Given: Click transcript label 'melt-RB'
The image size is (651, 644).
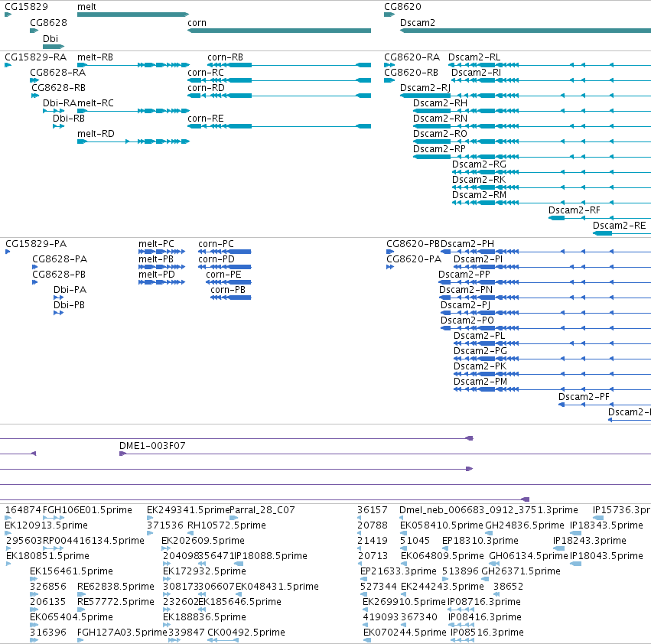Looking at the screenshot, I should 95,57.
